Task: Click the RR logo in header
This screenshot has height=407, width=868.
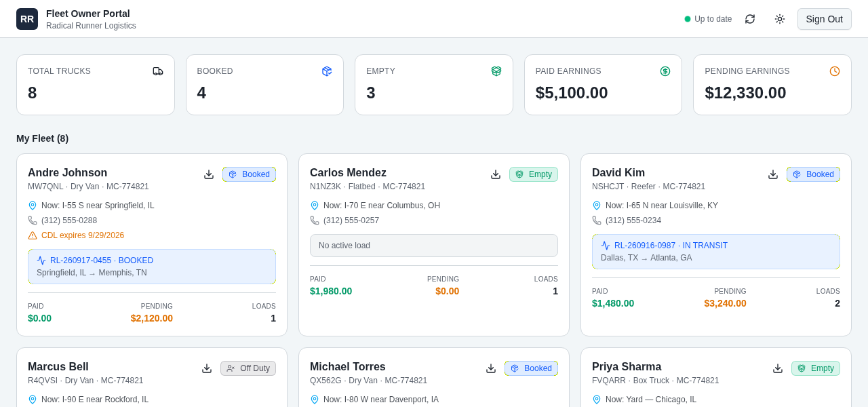Action: 27,19
